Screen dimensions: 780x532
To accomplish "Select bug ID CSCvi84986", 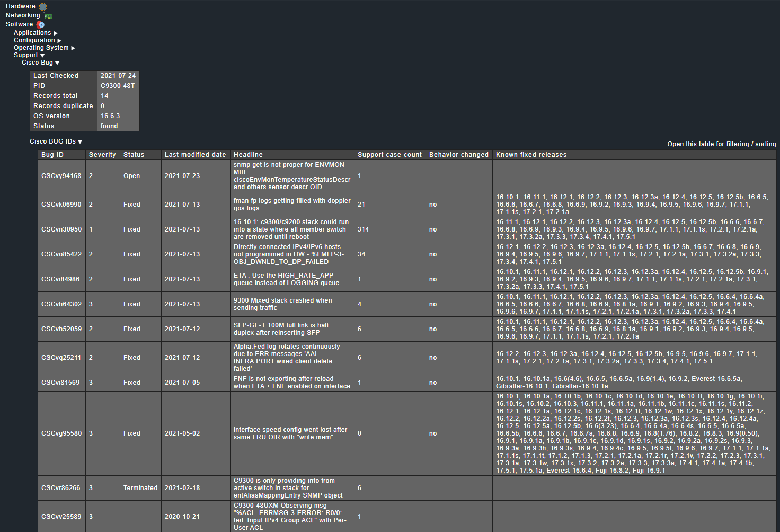I will coord(60,279).
